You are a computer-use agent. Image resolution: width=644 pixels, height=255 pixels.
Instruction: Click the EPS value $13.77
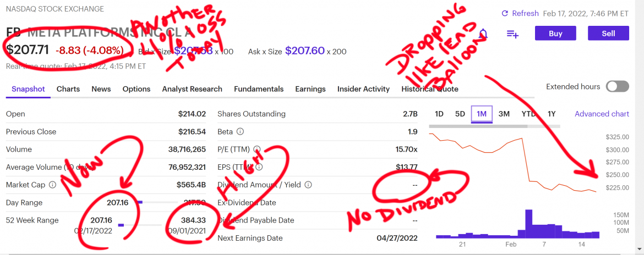407,167
